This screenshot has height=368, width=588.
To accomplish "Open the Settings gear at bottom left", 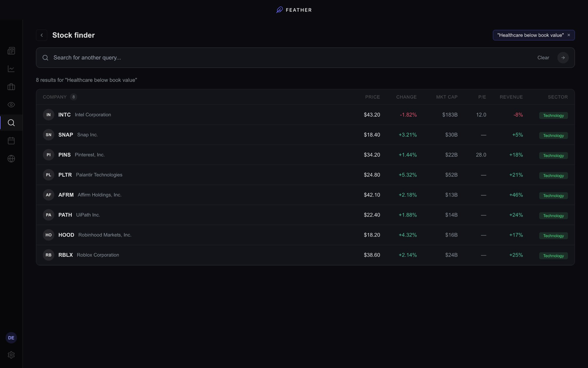I will pyautogui.click(x=11, y=355).
